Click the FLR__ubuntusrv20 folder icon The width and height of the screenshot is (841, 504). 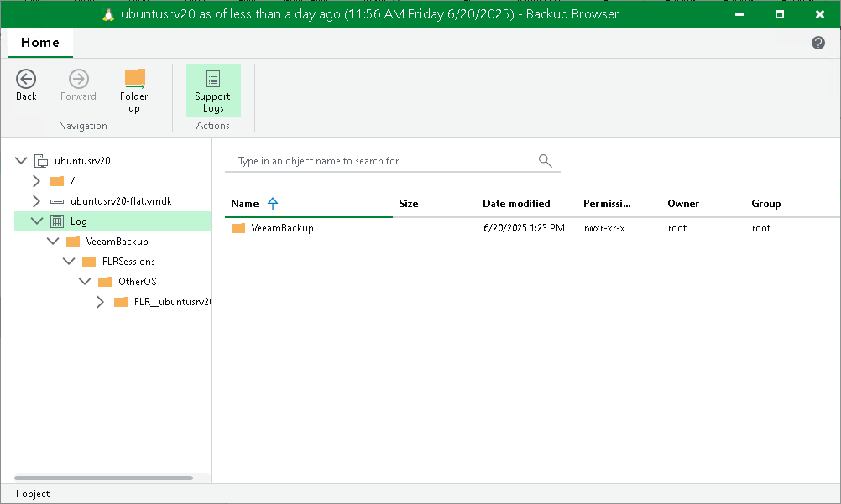coord(121,302)
